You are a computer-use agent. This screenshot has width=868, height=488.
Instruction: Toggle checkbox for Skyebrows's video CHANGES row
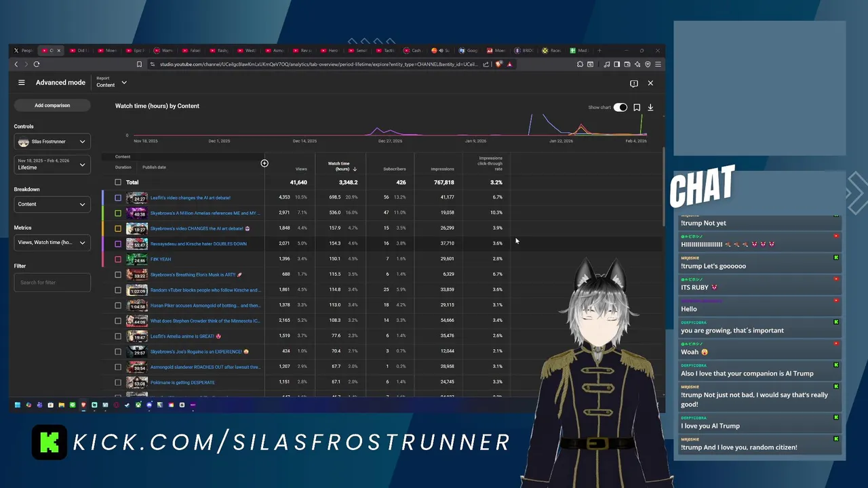point(118,228)
